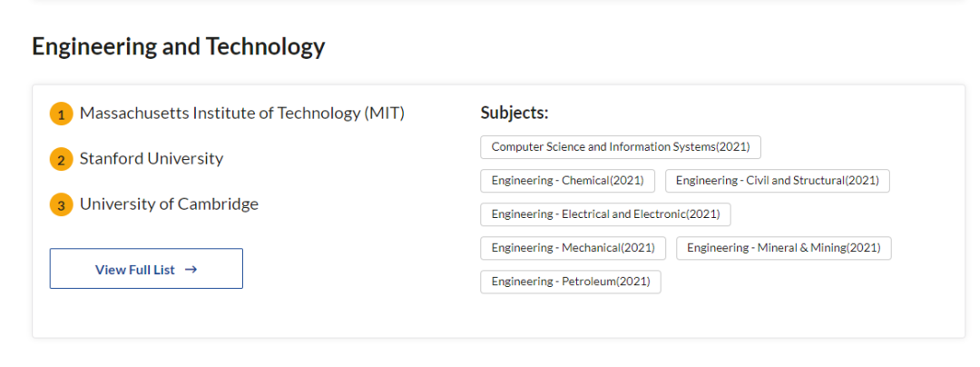Click blank area right of the Petroleum tag
Image resolution: width=980 pixels, height=367 pixels.
click(799, 283)
